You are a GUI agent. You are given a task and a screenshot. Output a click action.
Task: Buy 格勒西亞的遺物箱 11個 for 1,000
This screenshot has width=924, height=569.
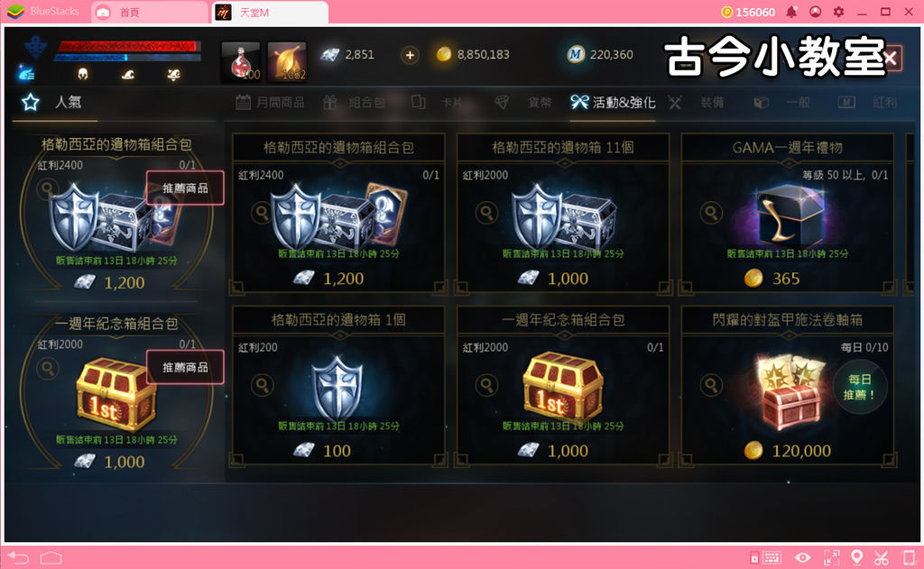564,214
